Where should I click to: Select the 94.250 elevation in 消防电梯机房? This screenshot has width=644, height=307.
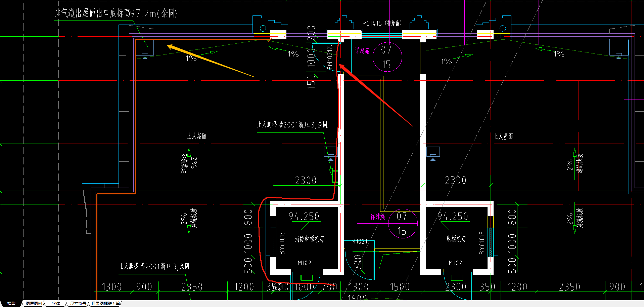[304, 216]
